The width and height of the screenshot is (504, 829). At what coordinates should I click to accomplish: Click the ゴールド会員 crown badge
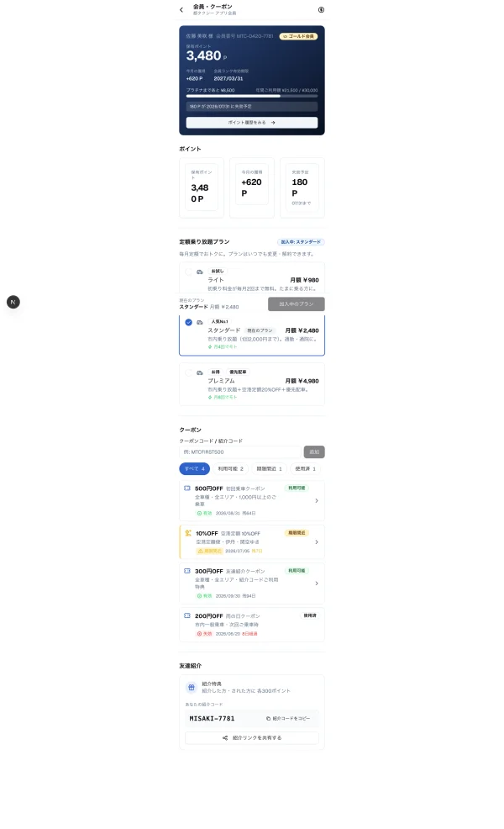click(x=298, y=36)
